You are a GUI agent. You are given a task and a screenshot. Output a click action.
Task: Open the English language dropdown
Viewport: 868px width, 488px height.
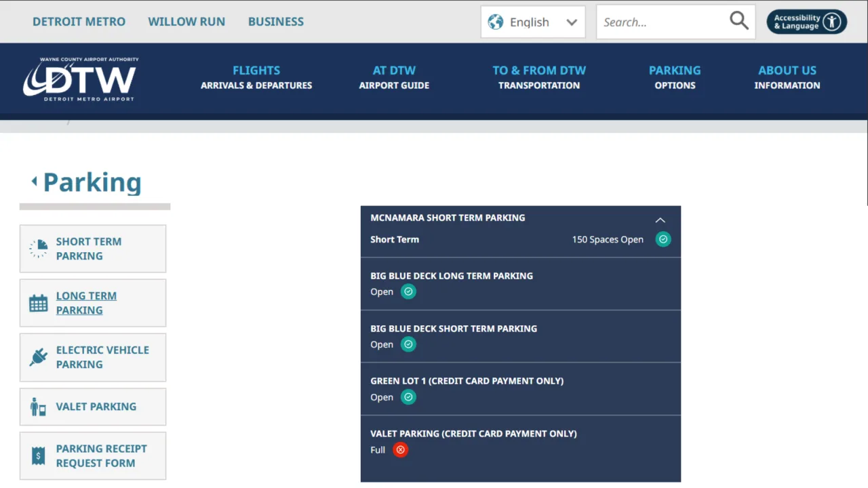533,22
